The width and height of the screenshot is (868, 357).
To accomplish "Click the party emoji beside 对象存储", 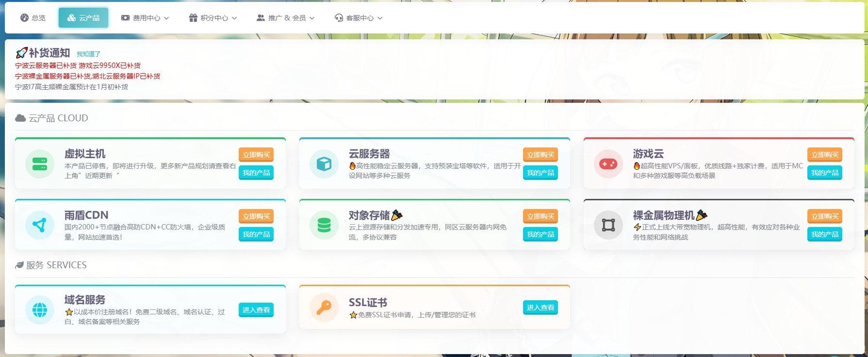I will (x=397, y=215).
